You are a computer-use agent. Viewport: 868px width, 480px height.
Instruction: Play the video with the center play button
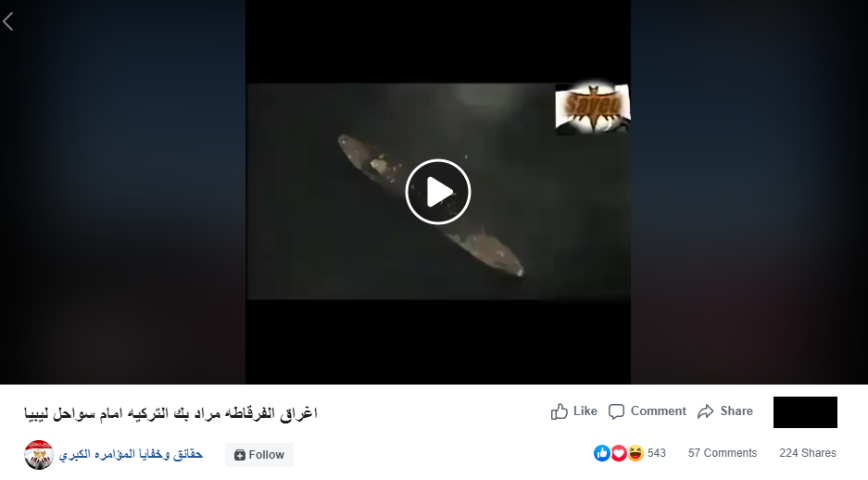(438, 192)
